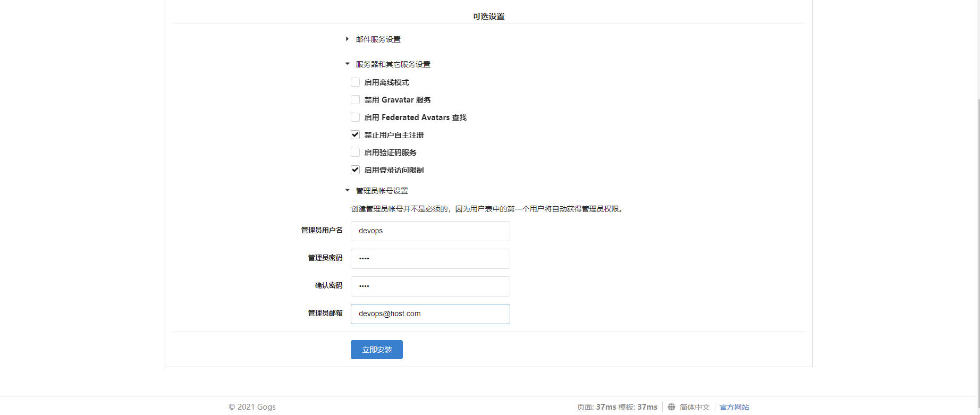Click the 立即安装 install button
The image size is (980, 415).
[377, 350]
